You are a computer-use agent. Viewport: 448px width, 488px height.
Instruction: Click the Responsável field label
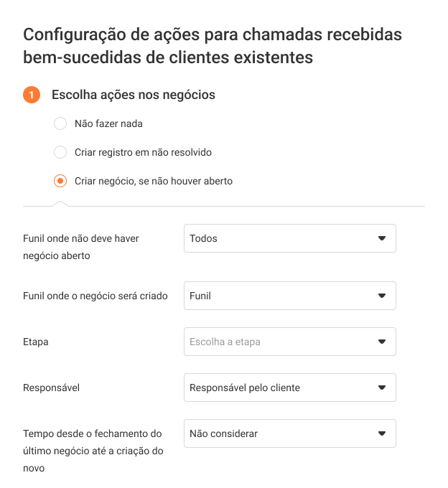pyautogui.click(x=52, y=388)
